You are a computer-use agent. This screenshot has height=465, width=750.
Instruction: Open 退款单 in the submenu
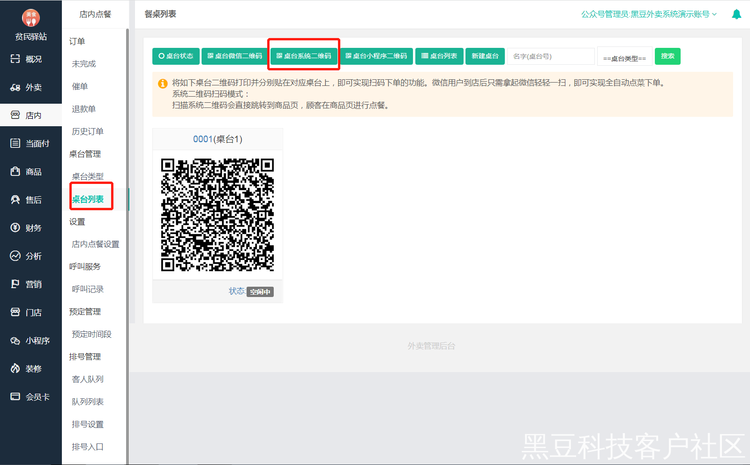84,109
